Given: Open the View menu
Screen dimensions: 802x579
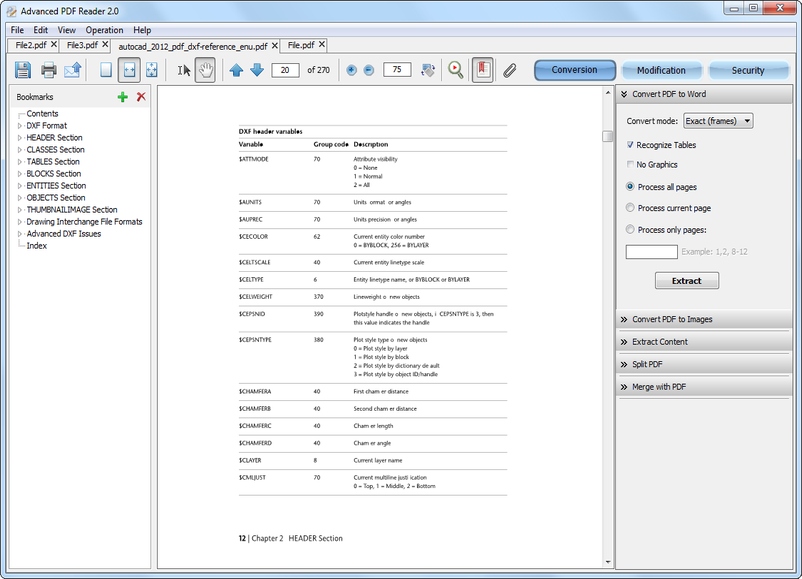Looking at the screenshot, I should (x=66, y=30).
